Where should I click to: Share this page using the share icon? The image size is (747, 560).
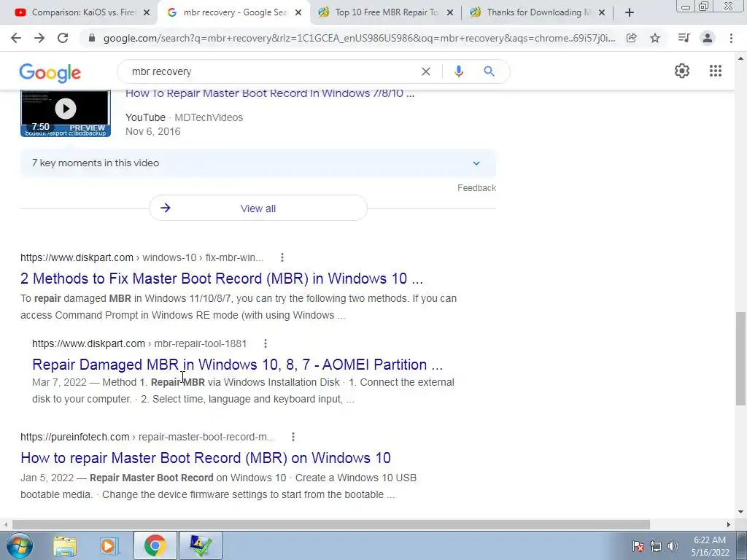pos(631,38)
